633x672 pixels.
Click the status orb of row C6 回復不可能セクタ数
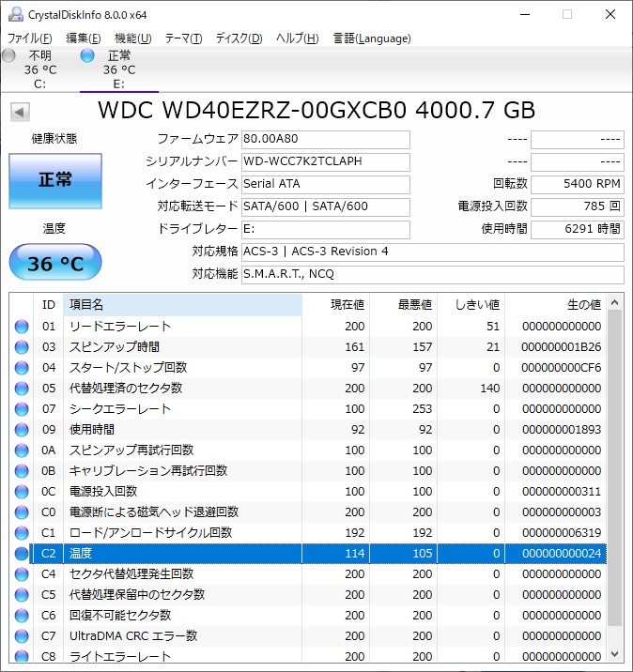pos(22,616)
